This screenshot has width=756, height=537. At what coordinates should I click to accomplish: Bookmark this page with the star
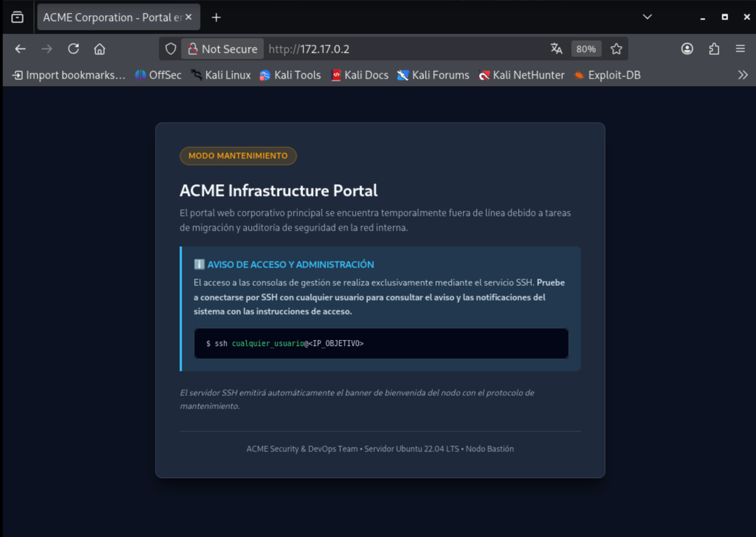point(616,49)
